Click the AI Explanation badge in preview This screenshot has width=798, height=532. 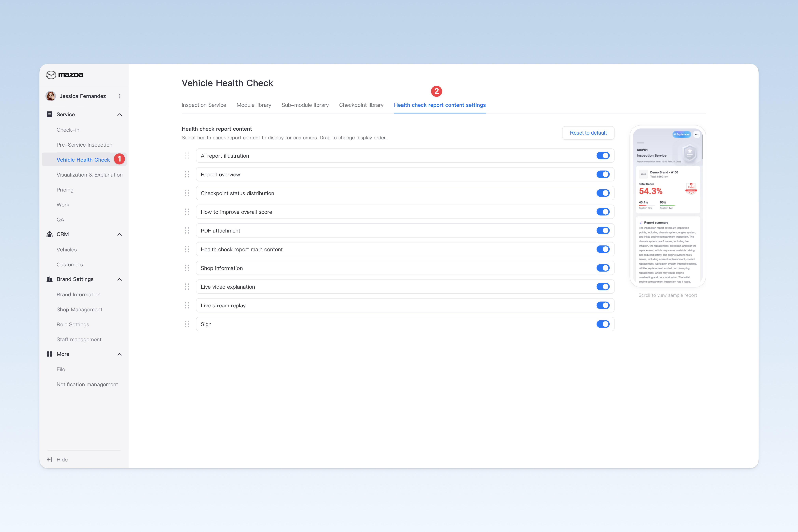pos(681,134)
